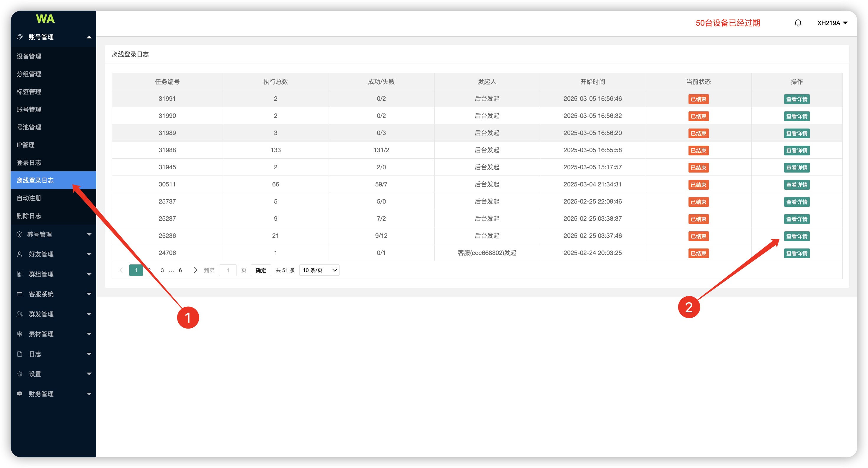Click the WA logo
The height and width of the screenshot is (468, 868).
coord(45,19)
